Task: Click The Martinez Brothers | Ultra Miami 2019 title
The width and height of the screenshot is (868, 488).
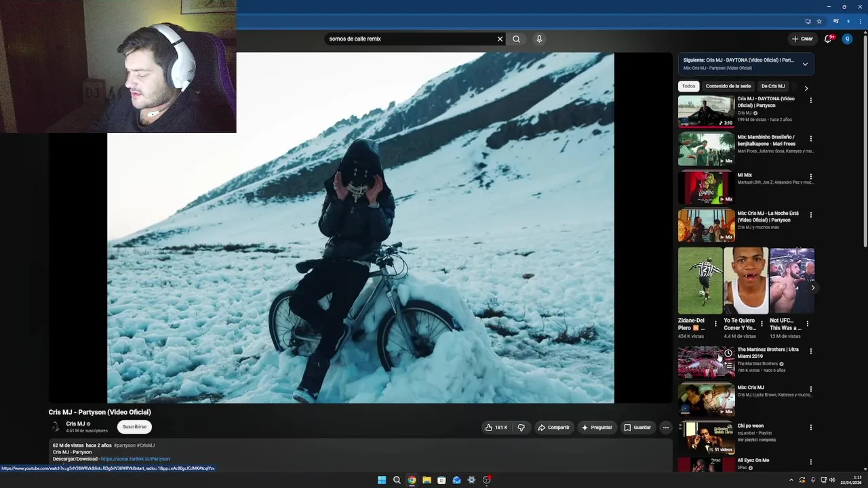Action: tap(768, 352)
